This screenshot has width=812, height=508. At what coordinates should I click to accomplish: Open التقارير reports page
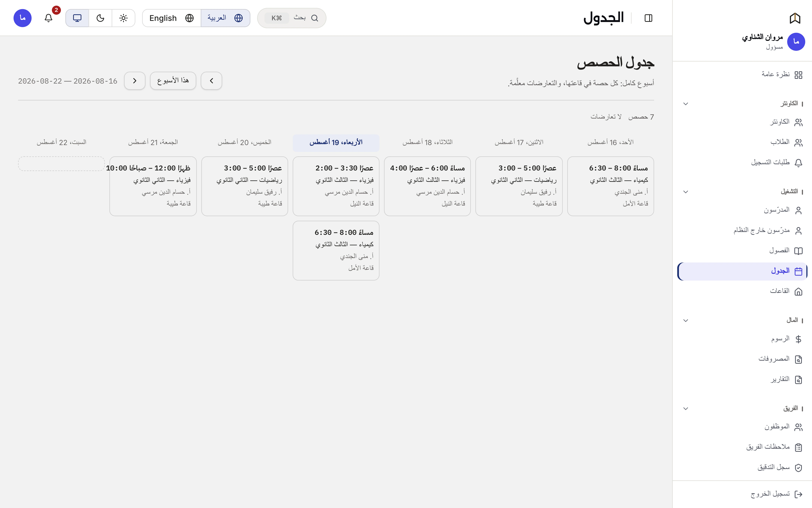pos(742,379)
